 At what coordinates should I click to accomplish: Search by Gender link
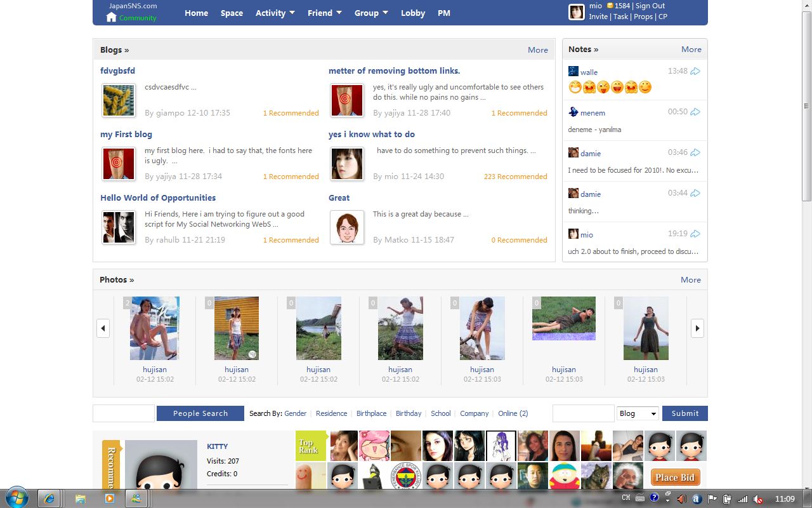[296, 413]
